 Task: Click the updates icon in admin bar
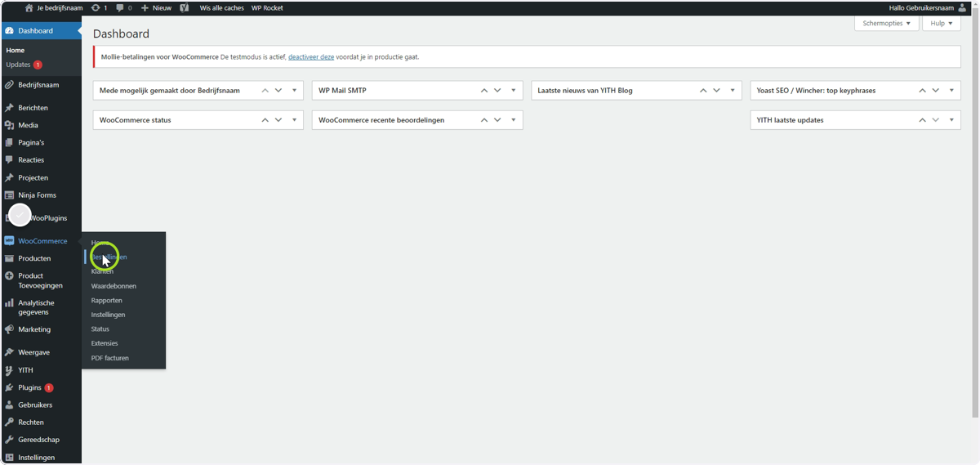(x=96, y=7)
